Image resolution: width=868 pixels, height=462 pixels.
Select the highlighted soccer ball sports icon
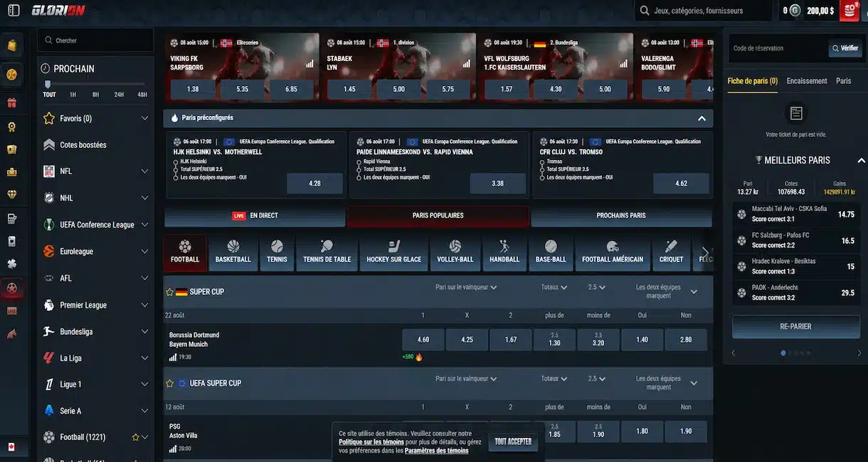tap(11, 289)
